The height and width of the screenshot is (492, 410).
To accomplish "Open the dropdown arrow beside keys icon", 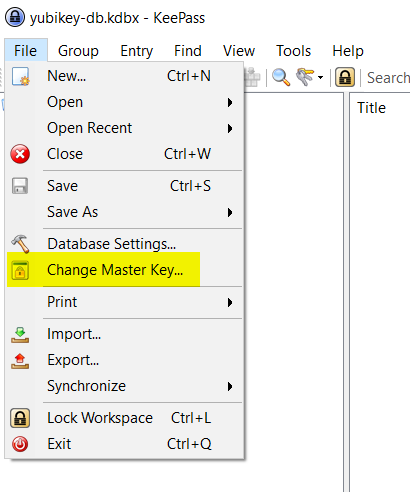I will point(320,78).
